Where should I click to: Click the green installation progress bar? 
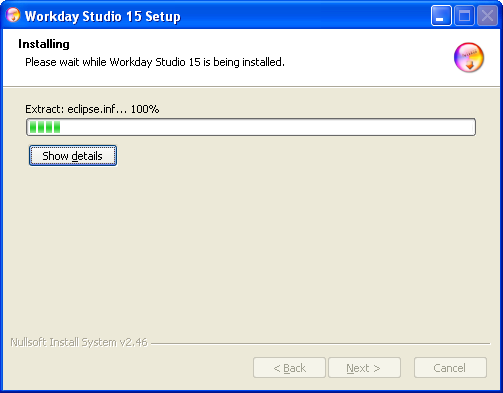pos(251,127)
